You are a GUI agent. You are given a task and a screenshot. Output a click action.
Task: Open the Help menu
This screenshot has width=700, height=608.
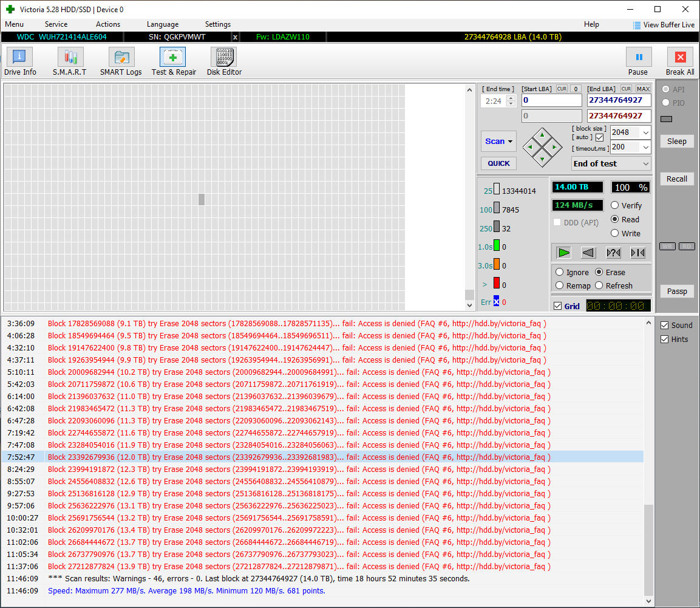coord(591,24)
